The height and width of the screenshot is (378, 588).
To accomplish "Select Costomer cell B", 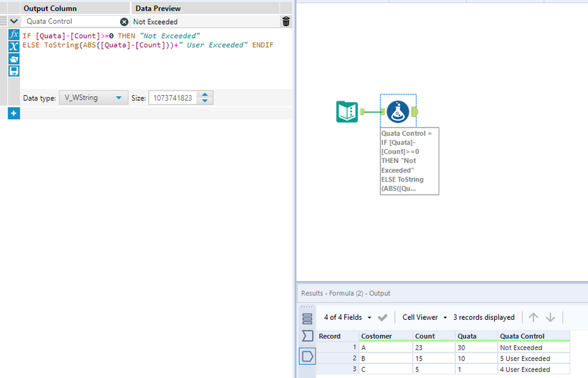I will [x=386, y=358].
